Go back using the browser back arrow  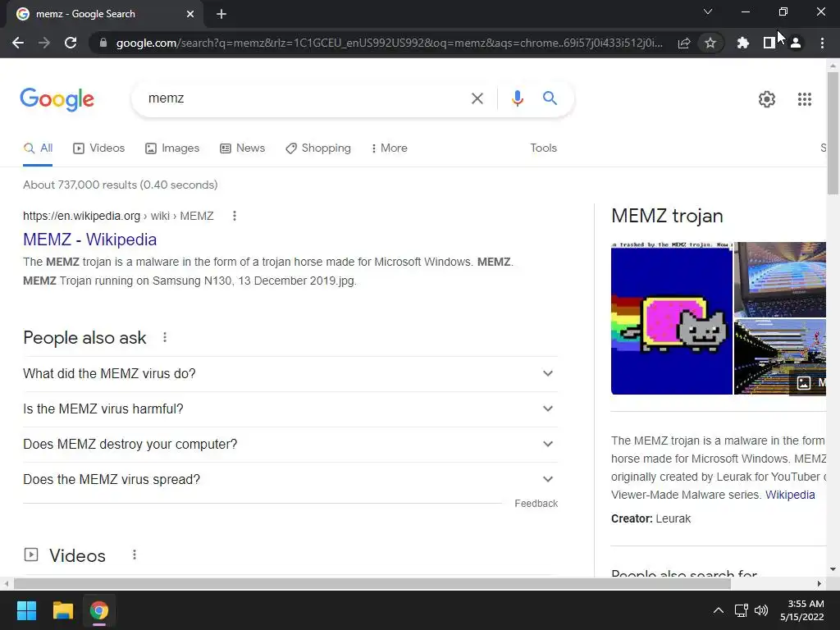coord(18,43)
